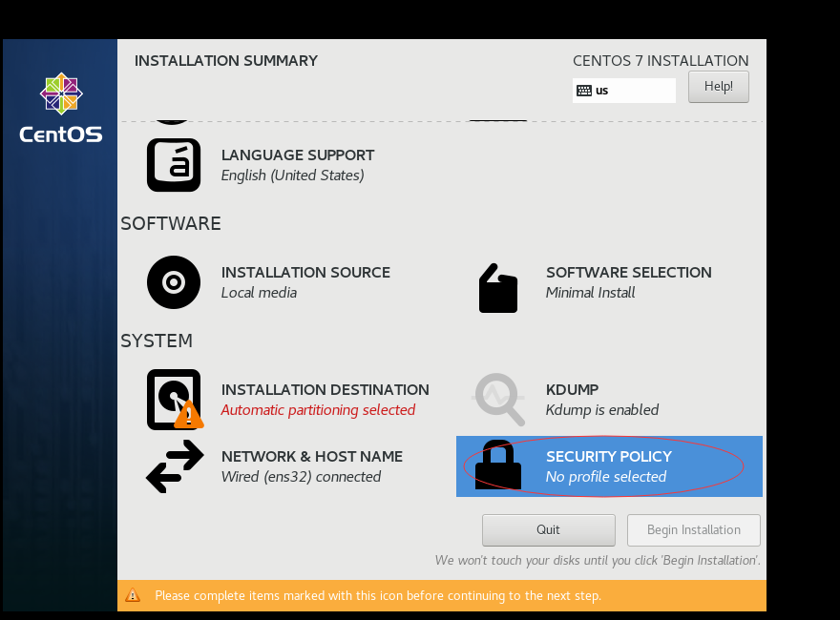This screenshot has width=840, height=620.
Task: Click the Security Policy padlock icon
Action: [x=498, y=465]
